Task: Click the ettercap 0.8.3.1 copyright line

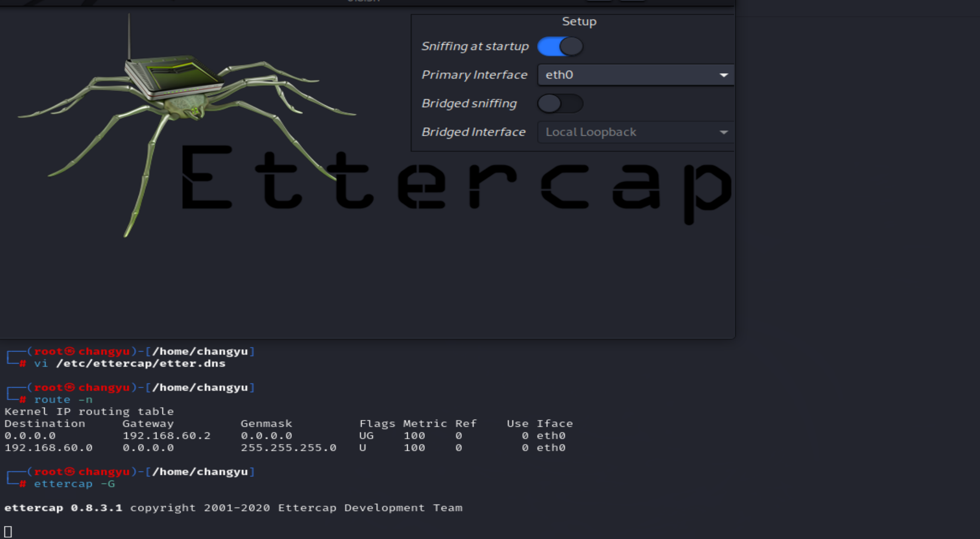Action: click(x=233, y=508)
